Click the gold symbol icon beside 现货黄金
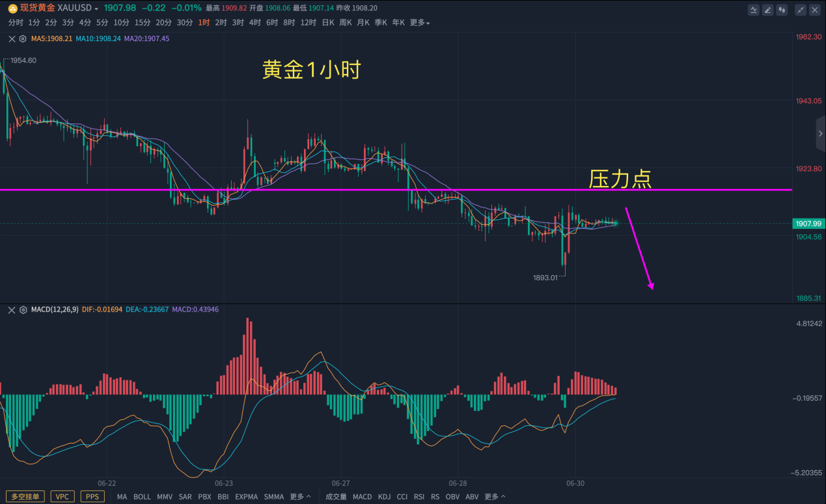Screen dimensions: 826x504 (12, 8)
